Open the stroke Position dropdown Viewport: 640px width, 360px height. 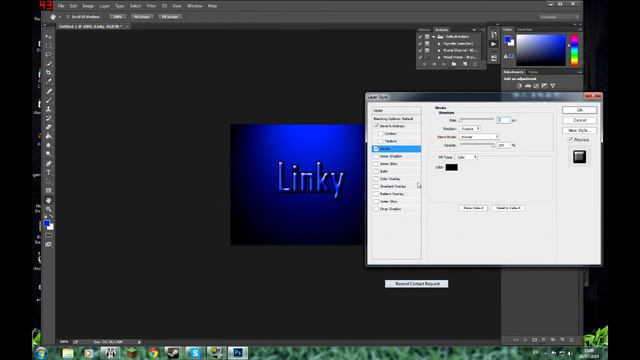click(x=470, y=129)
